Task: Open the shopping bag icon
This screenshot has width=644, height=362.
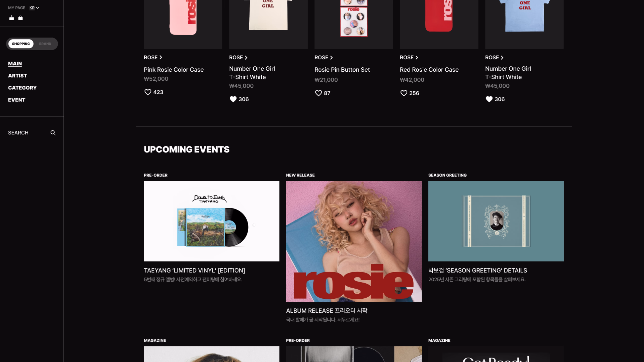Action: coord(21,18)
